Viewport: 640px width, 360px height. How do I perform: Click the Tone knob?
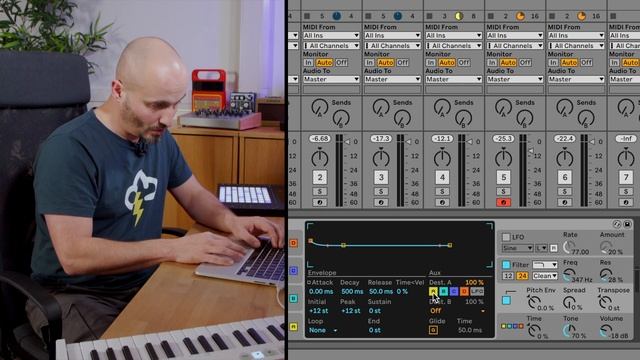568,330
